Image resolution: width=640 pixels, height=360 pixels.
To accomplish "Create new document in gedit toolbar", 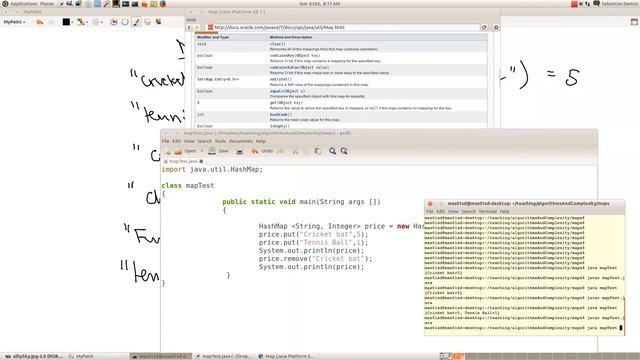I will 167,151.
